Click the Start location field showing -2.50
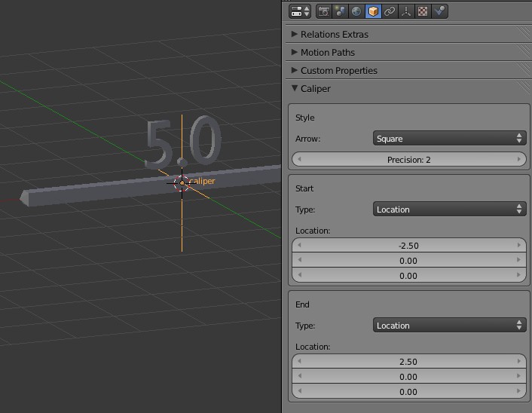 [x=408, y=246]
